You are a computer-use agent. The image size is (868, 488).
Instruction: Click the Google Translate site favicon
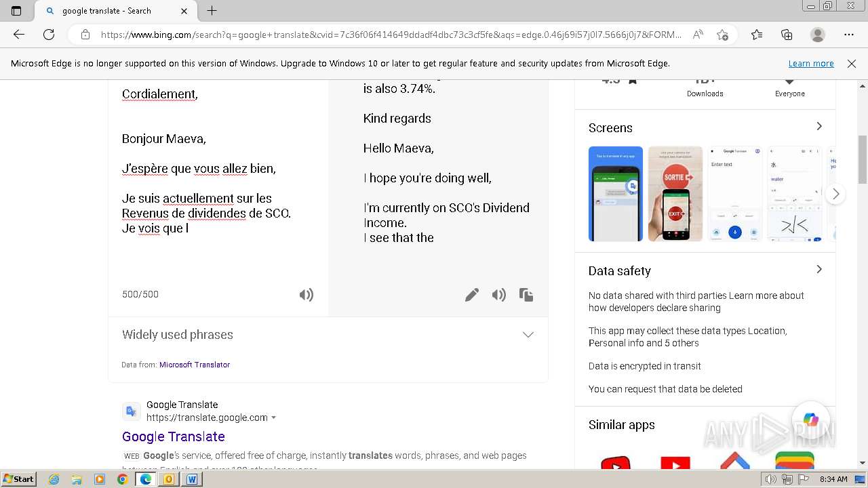pyautogui.click(x=132, y=411)
